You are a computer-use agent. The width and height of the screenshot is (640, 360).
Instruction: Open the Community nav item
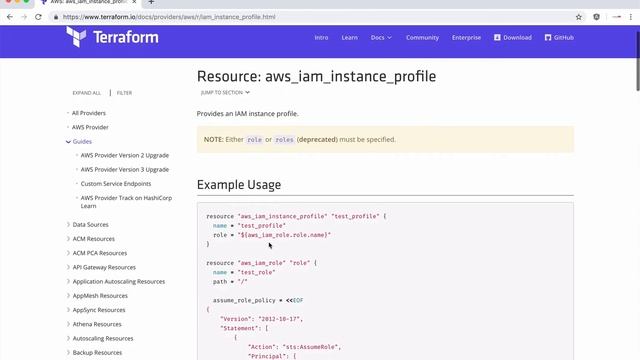point(422,38)
